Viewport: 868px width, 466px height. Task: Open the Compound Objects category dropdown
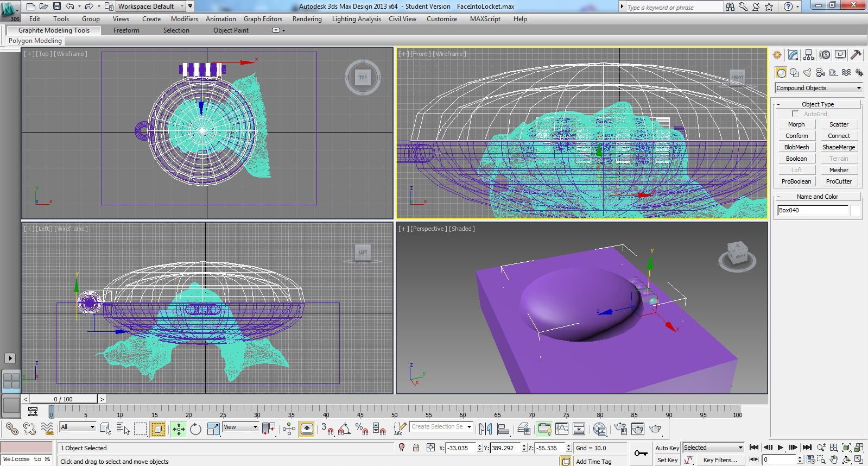819,88
